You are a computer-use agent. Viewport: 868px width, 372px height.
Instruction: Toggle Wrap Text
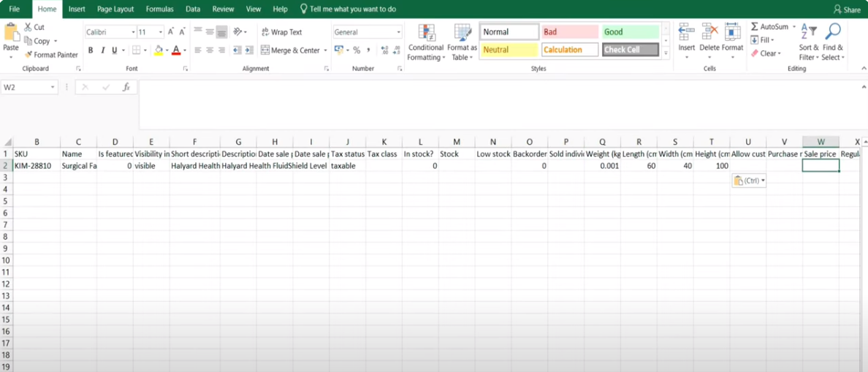point(282,32)
